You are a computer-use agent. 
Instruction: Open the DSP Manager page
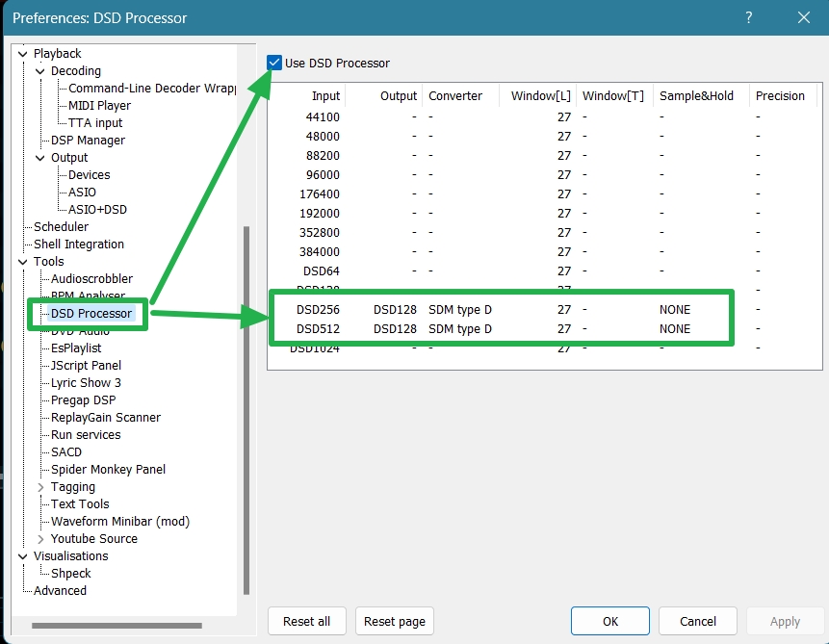[88, 141]
